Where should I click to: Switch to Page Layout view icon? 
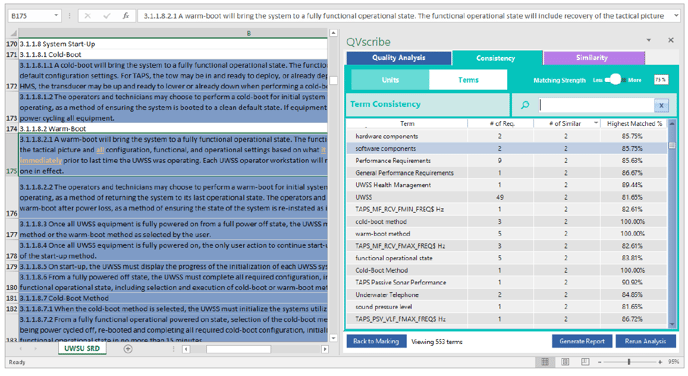click(565, 362)
